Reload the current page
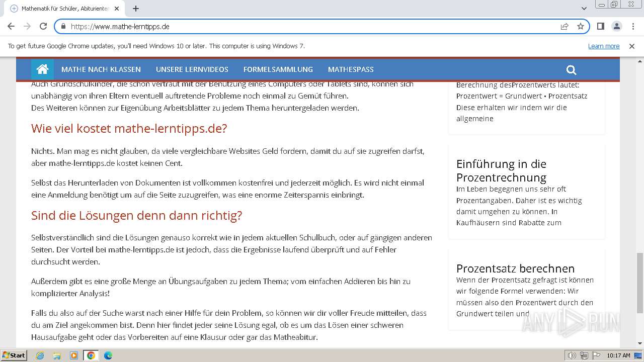This screenshot has height=362, width=644. (43, 27)
